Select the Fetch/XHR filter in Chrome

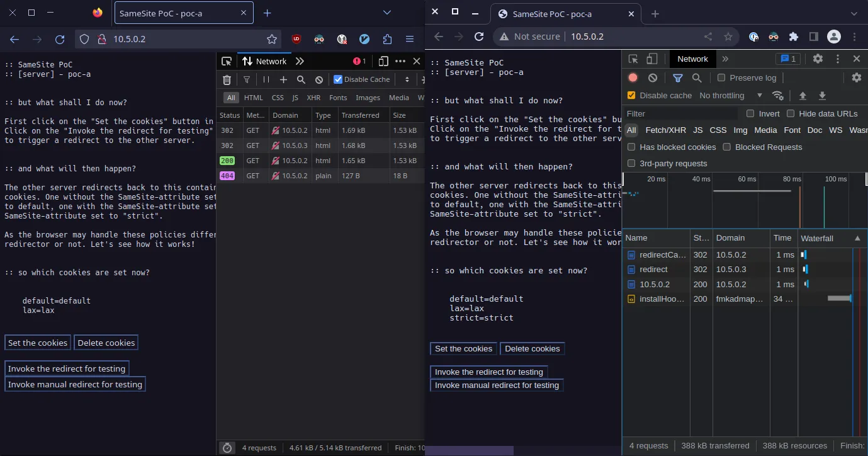tap(665, 130)
